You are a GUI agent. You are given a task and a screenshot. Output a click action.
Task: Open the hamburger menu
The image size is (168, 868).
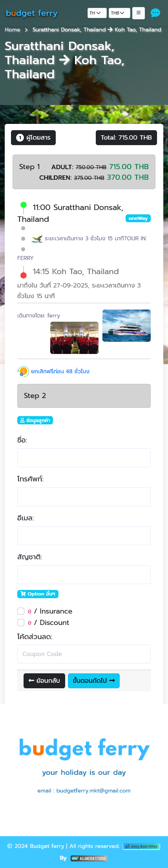139,13
